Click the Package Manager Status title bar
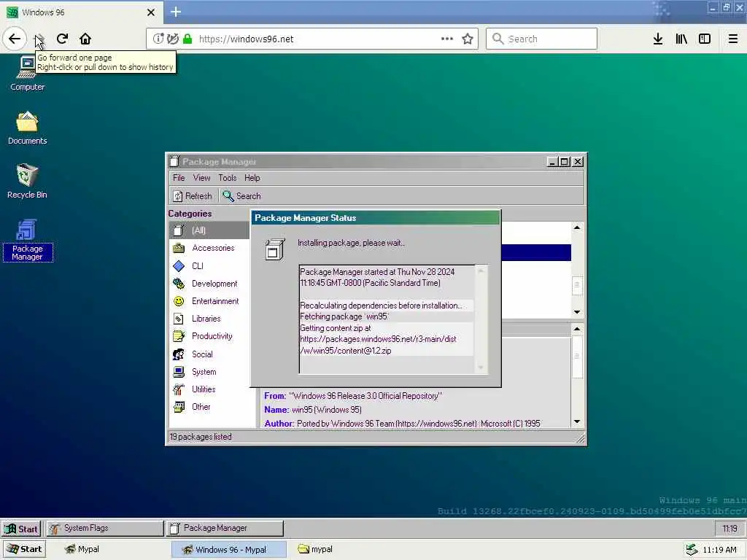Screen dimensions: 747x560 [x=376, y=218]
